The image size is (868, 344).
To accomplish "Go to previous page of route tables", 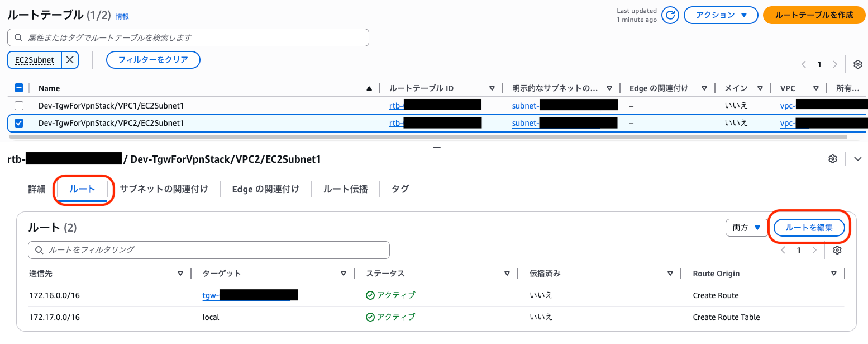I will (x=804, y=64).
